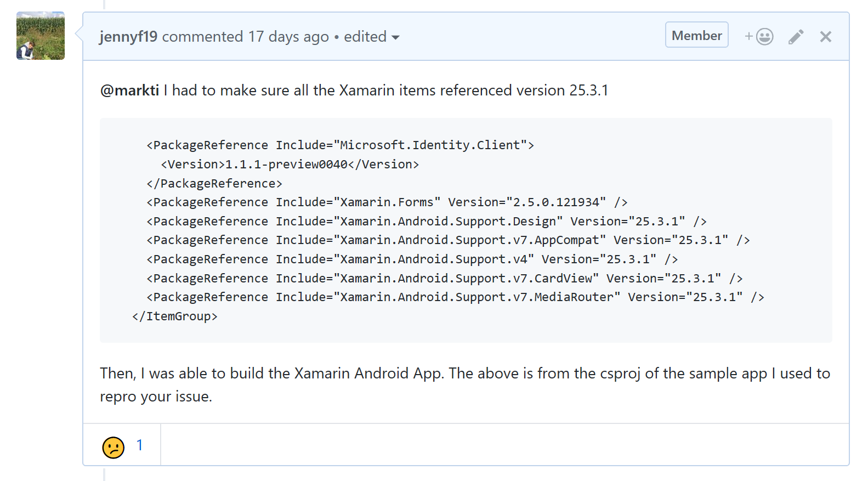The height and width of the screenshot is (481, 868).
Task: Click the Support.v7.MediaRouter code line
Action: point(455,297)
